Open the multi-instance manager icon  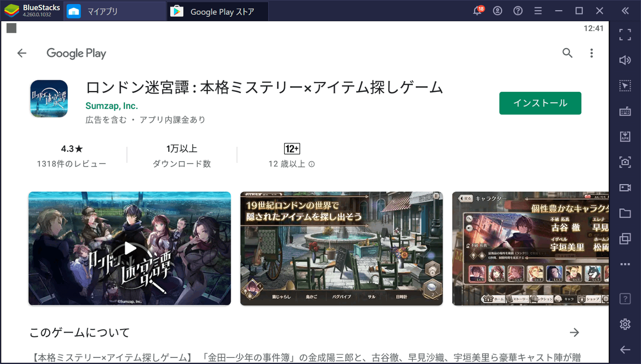tap(625, 238)
